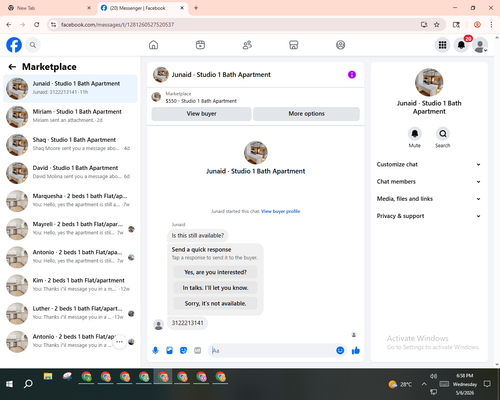This screenshot has height=400, width=500.
Task: Click the 'Is this still available?' message
Action: 198,236
